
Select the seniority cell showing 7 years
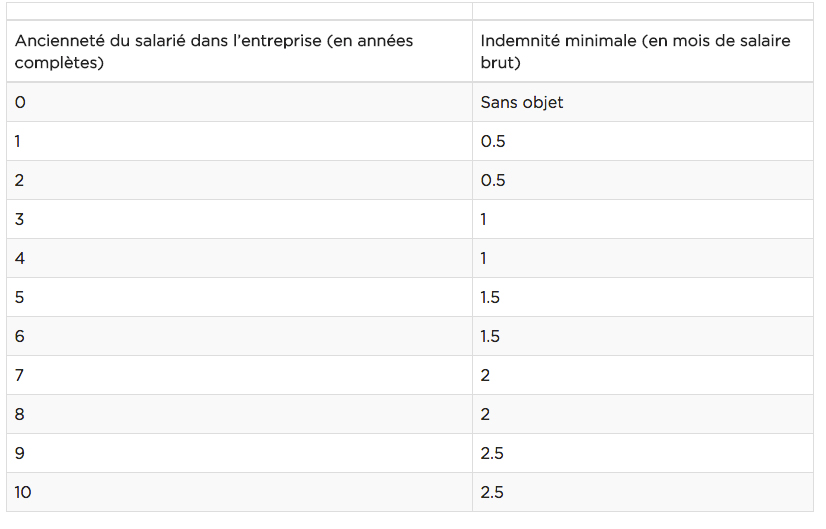pyautogui.click(x=20, y=375)
